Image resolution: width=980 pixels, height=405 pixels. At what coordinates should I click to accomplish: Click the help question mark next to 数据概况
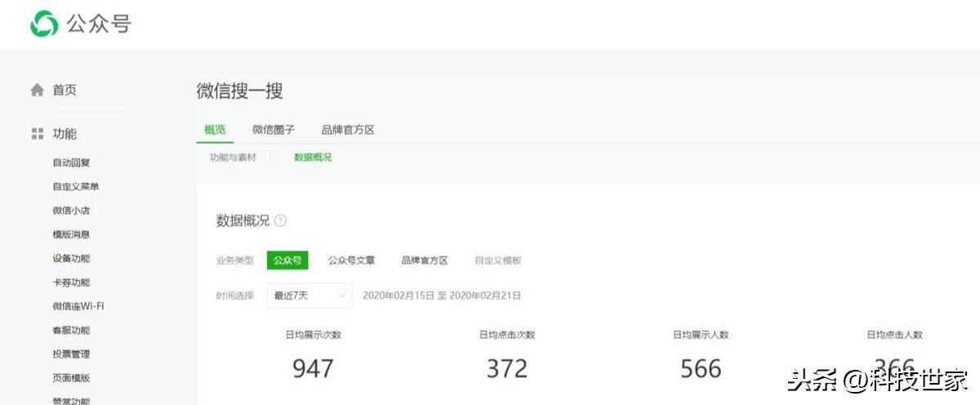pos(280,220)
